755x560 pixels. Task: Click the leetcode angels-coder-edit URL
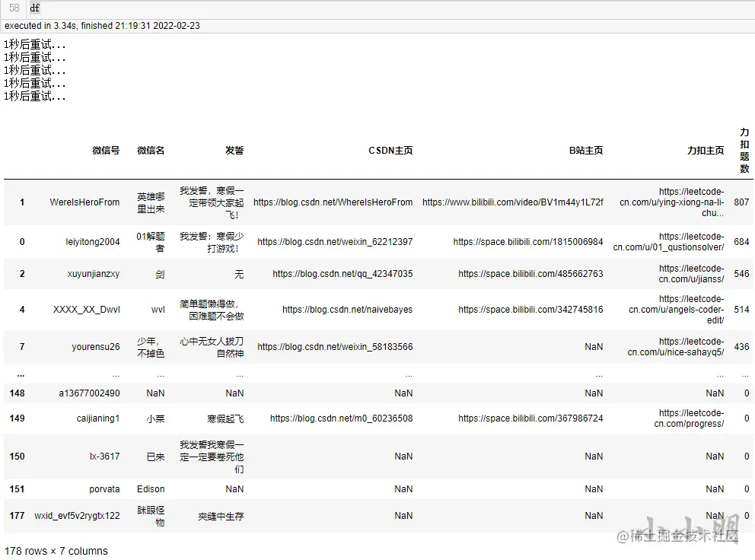tap(676, 309)
